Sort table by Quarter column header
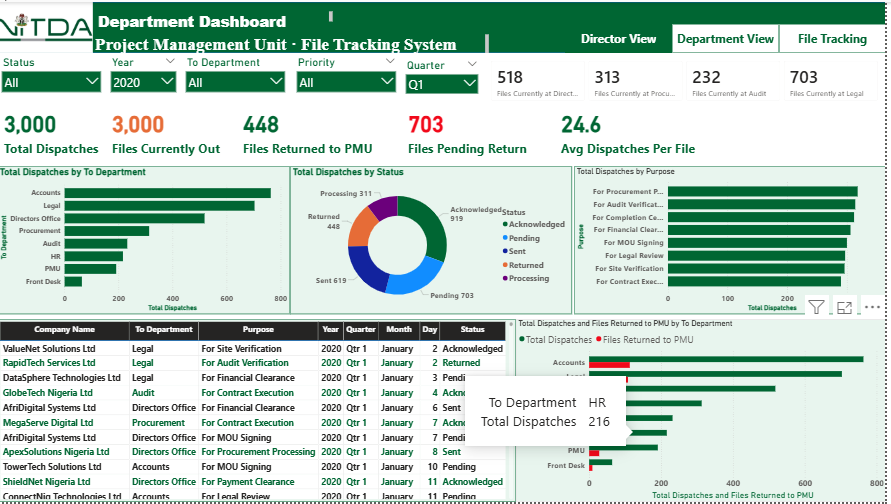Viewport: 891px width, 504px height. [x=361, y=330]
